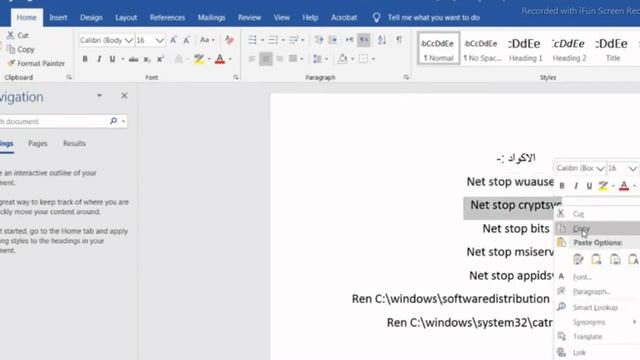Open the Paragraph dialog launcher
Viewport: 640px width, 360px height.
tap(406, 77)
